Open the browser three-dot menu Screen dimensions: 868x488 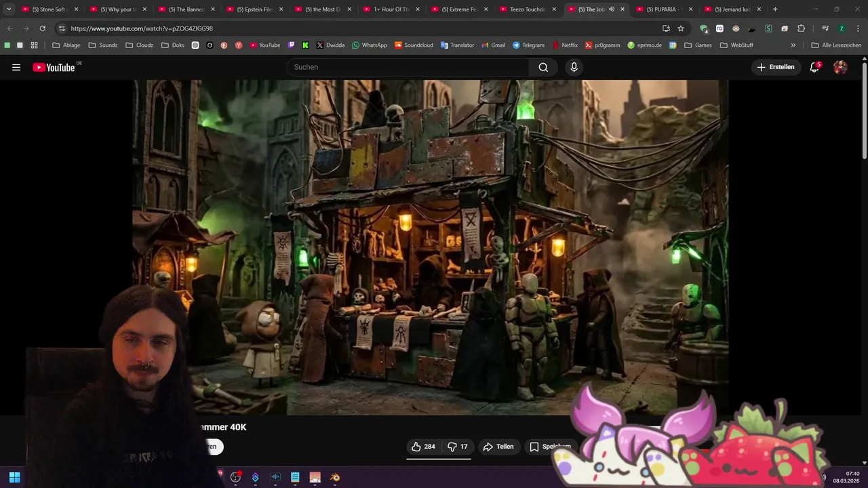[857, 28]
